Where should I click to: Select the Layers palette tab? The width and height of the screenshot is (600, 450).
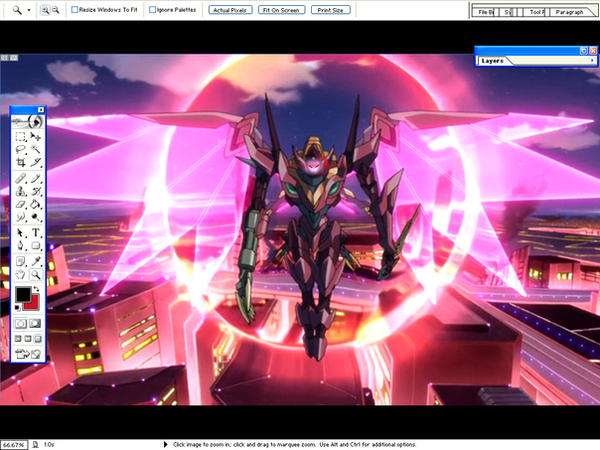tap(492, 61)
